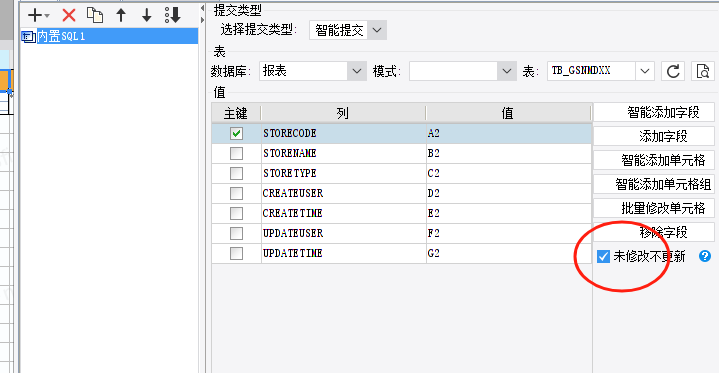
Task: Select the 内置SQL1 list item
Action: (109, 36)
